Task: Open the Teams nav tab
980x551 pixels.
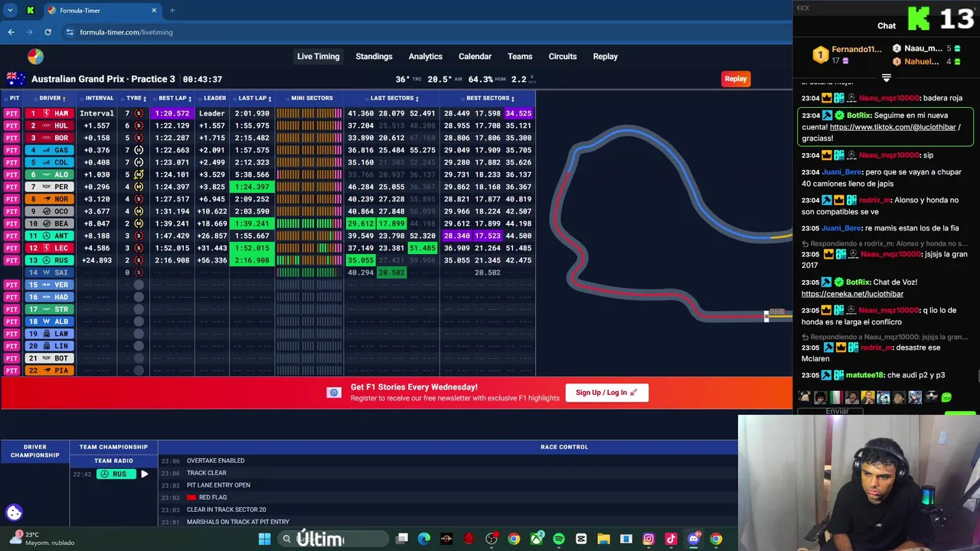Action: click(x=520, y=57)
